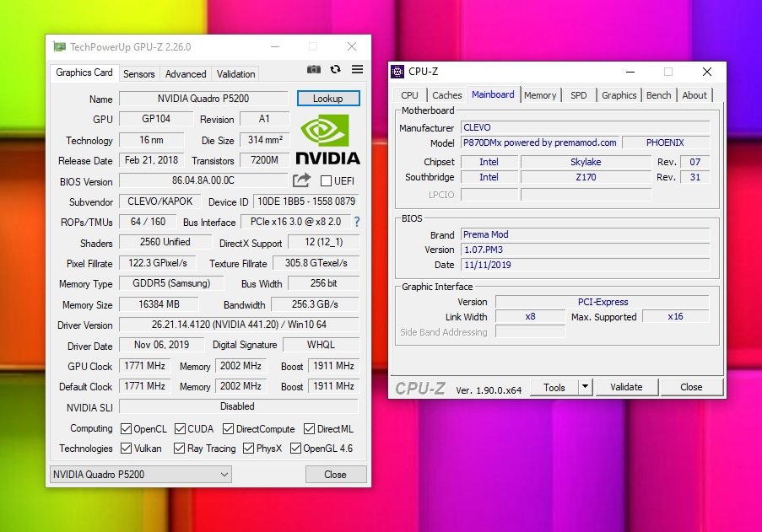Screen dimensions: 762x532
Task: Open the Graphics tab in CPU-Z
Action: tap(619, 95)
